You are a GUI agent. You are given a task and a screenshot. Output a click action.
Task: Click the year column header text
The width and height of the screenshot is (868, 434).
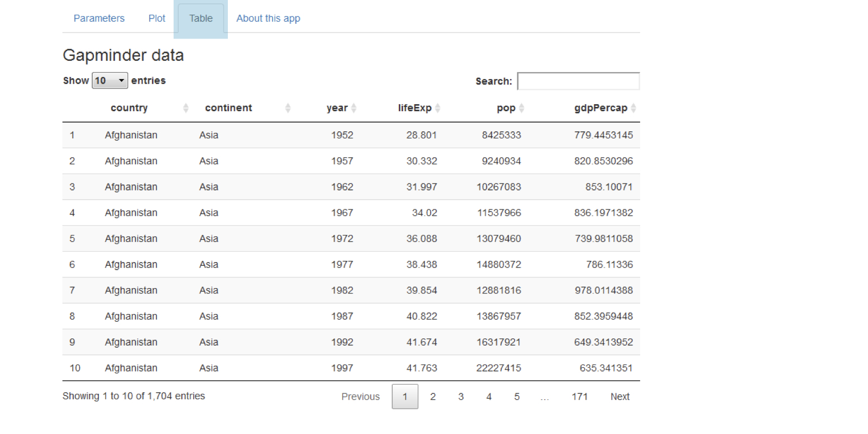(x=337, y=108)
